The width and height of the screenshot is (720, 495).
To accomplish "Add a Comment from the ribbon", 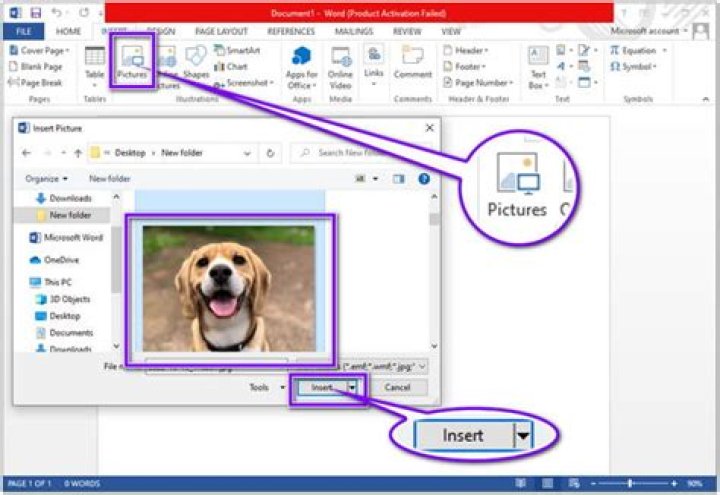I will point(412,61).
